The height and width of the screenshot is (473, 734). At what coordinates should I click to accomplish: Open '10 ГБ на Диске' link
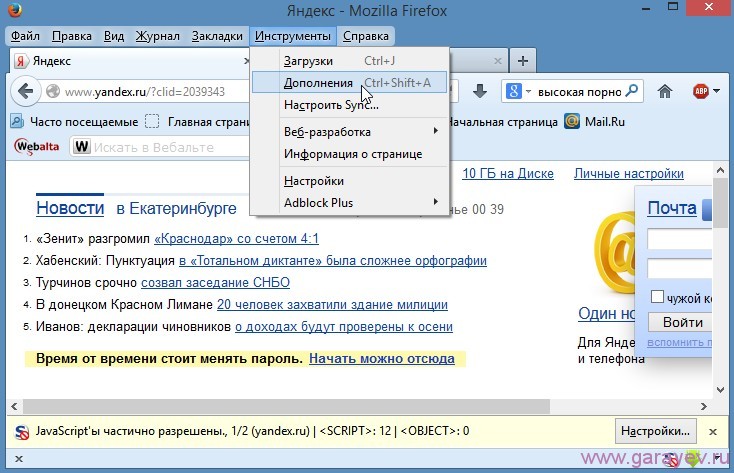(508, 174)
